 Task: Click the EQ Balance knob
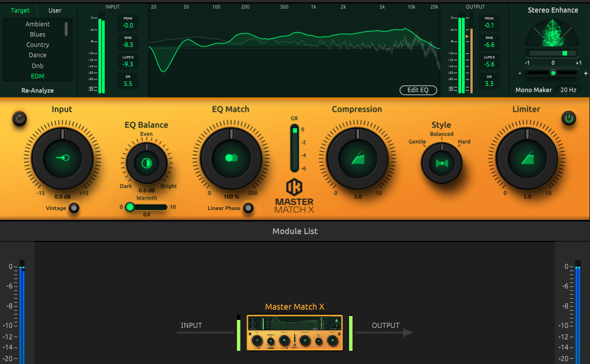[x=146, y=163]
